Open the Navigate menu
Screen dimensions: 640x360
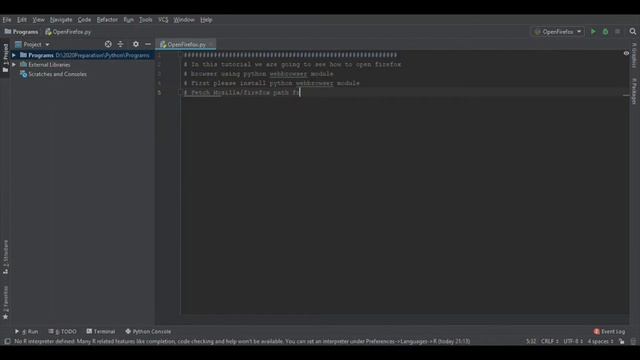pos(61,20)
